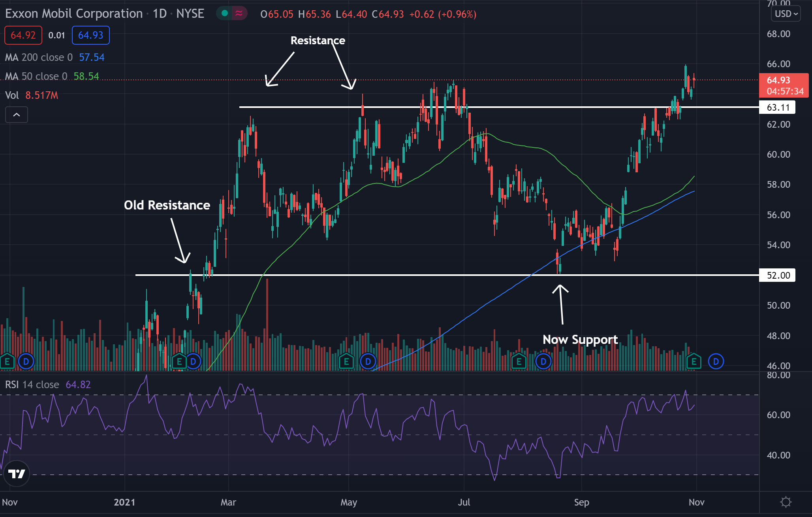
Task: Click the dividend D marker near Nov 2020
Action: pyautogui.click(x=26, y=361)
